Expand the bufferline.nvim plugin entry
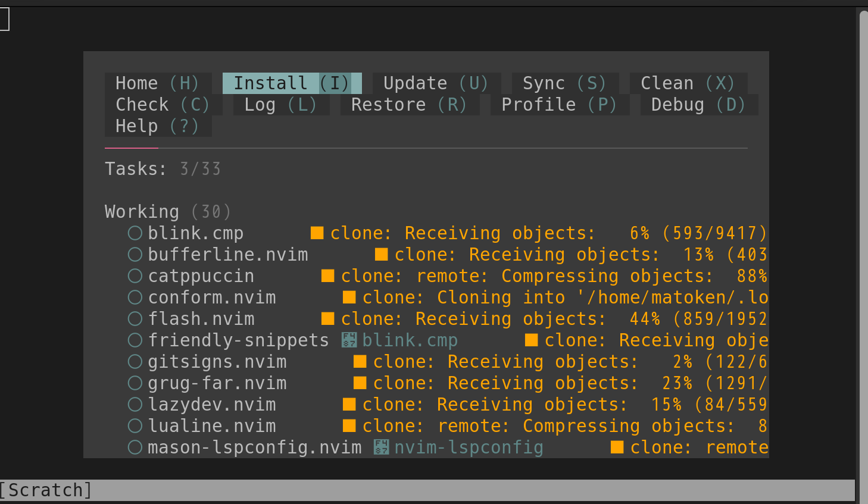Image resolution: width=868 pixels, height=504 pixels. pyautogui.click(x=227, y=255)
